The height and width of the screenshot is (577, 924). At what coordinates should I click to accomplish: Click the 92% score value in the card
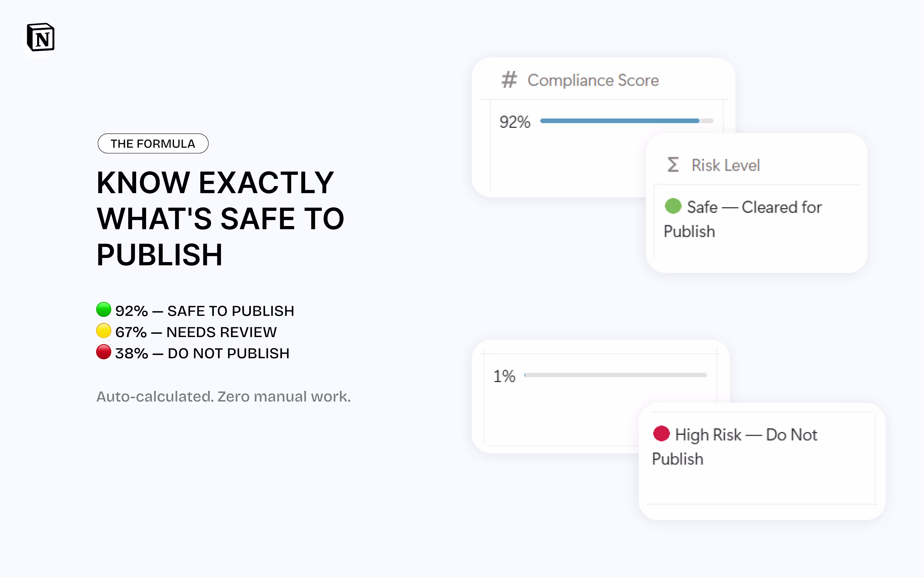[x=515, y=122]
